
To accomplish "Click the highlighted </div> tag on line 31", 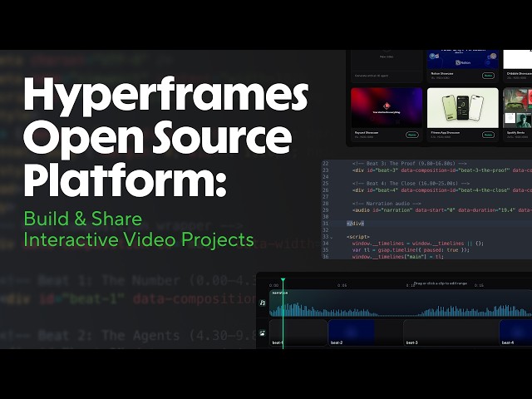I will tap(355, 224).
